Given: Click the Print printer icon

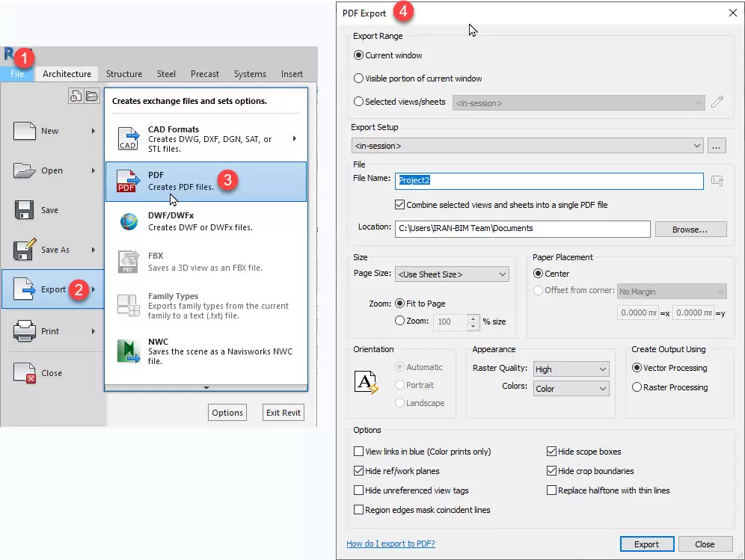Looking at the screenshot, I should (x=25, y=330).
